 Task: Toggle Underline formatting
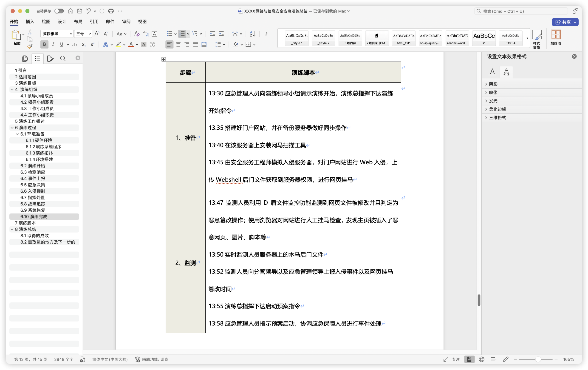[62, 45]
